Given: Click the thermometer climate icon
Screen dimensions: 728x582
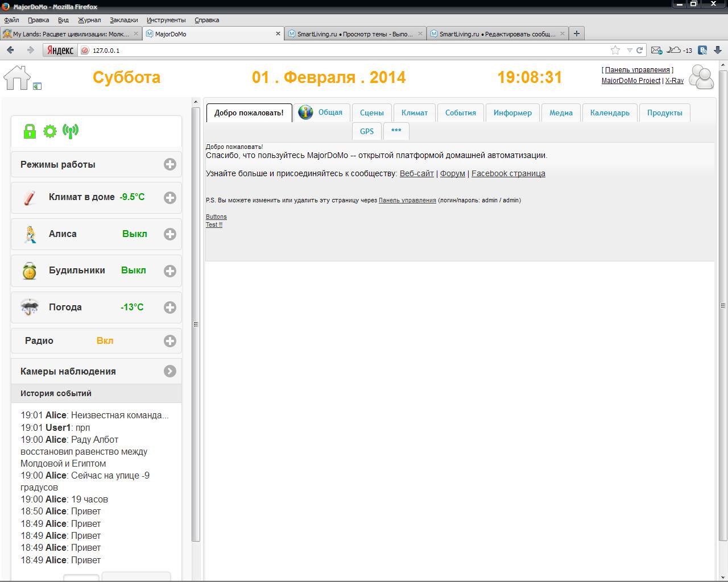Looking at the screenshot, I should pyautogui.click(x=30, y=197).
